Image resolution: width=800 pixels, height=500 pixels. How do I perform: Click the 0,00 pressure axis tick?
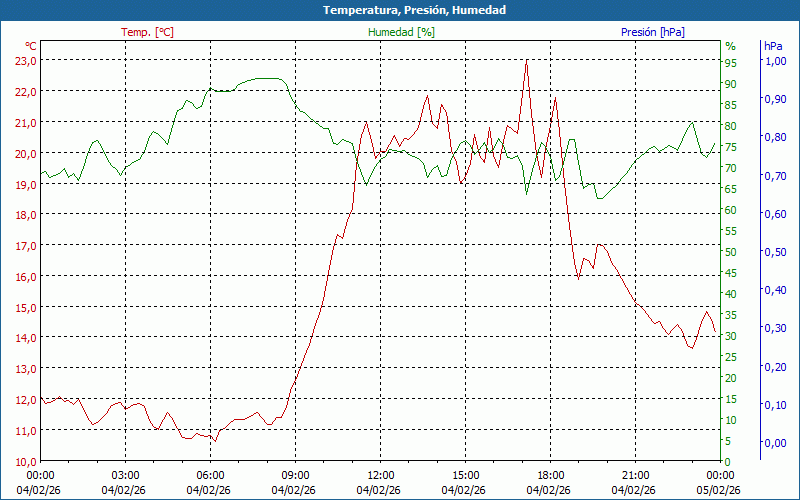tap(774, 442)
